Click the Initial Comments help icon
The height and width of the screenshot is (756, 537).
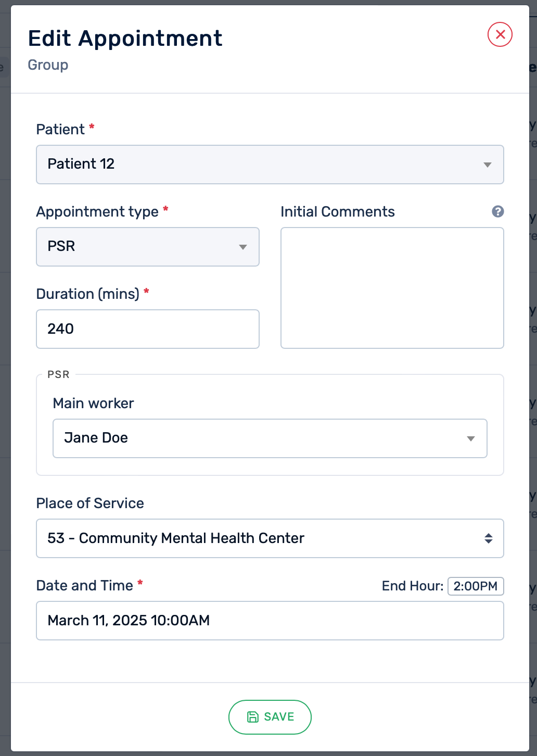tap(497, 211)
